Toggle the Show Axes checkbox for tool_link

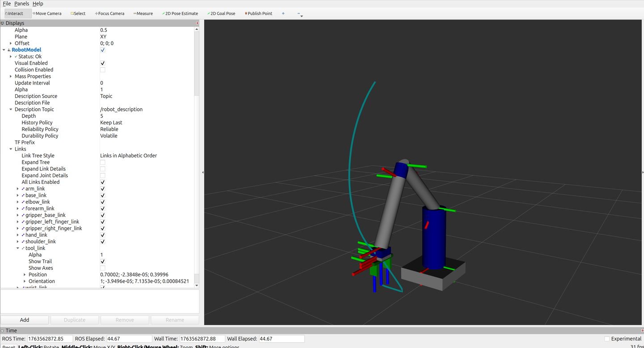(102, 268)
